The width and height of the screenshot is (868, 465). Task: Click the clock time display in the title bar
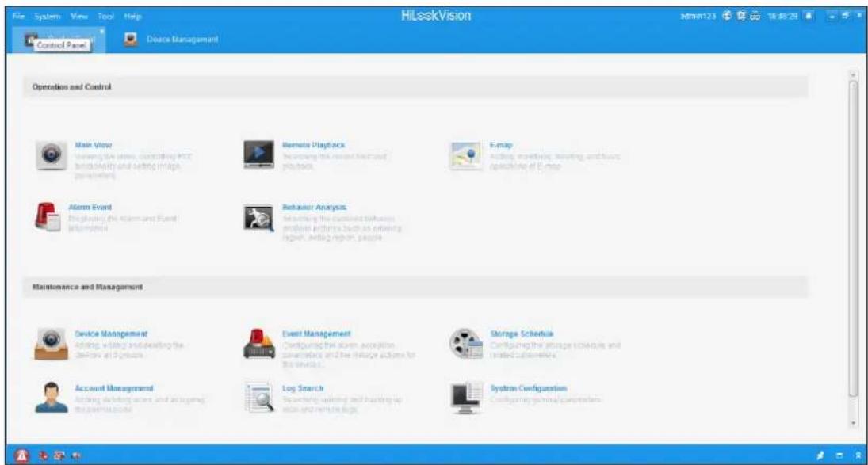782,16
